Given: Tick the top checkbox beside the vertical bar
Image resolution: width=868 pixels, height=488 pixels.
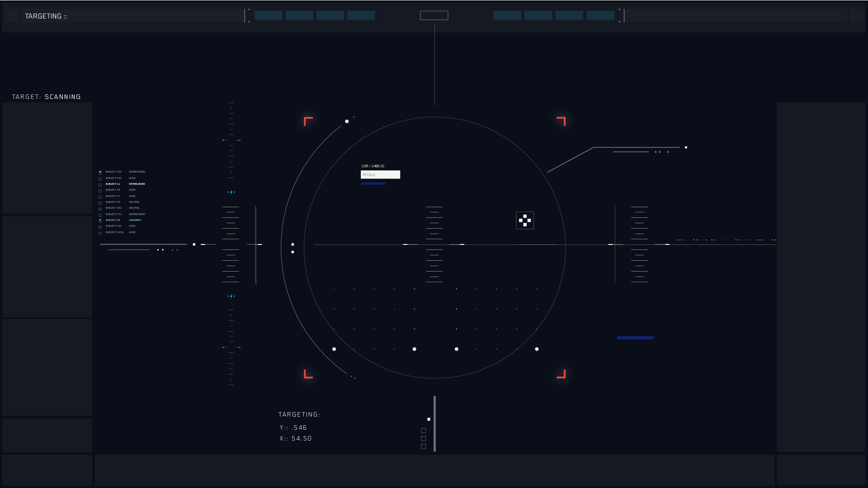Looking at the screenshot, I should tap(424, 431).
